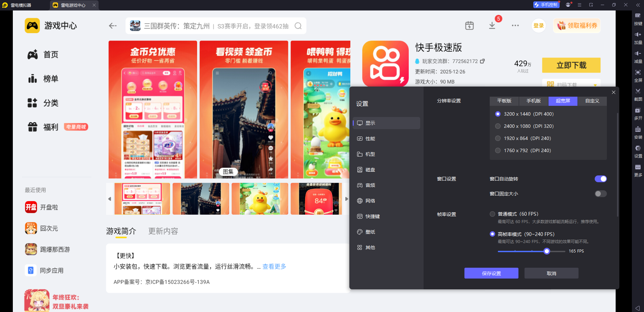
Task: Open the 多开 multi-instance tool
Action: pos(638,113)
